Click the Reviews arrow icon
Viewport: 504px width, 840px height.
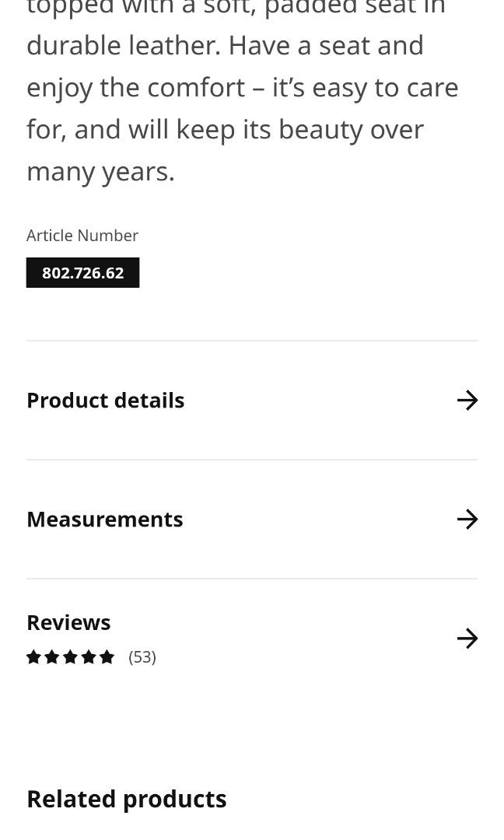(x=467, y=639)
